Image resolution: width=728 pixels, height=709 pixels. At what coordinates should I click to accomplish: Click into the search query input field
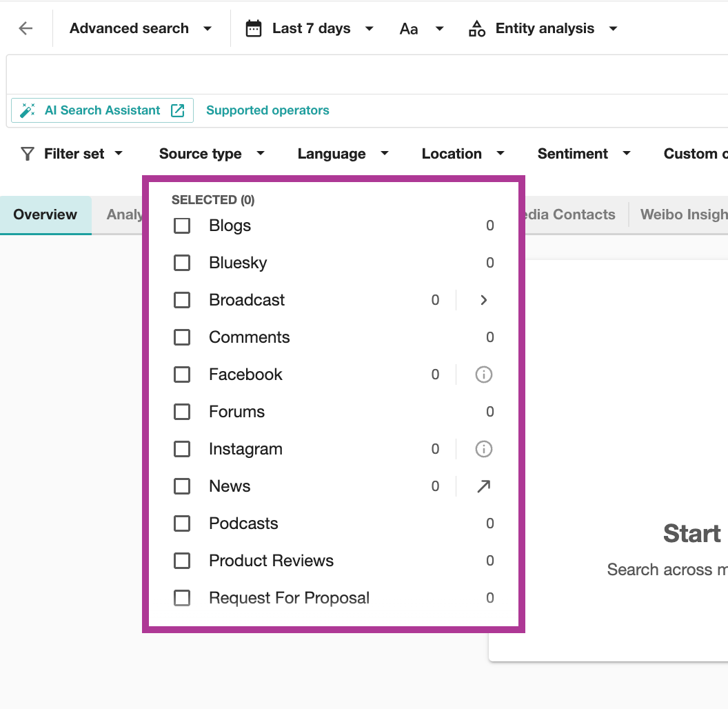(x=367, y=74)
